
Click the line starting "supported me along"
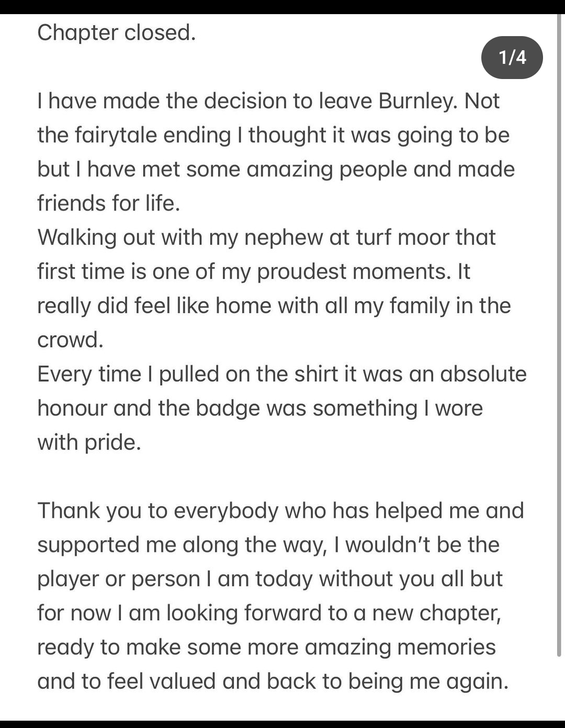point(268,545)
